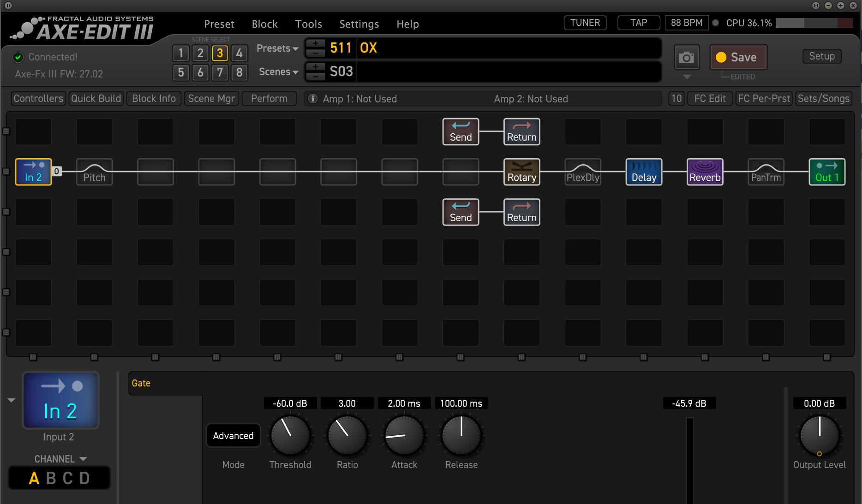The image size is (862, 504).
Task: Click the TAP tempo button
Action: point(639,23)
